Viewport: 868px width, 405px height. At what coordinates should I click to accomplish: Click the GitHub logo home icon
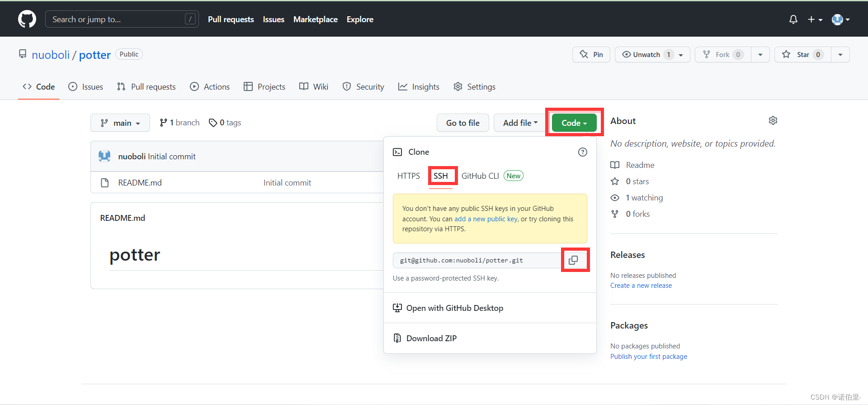click(x=27, y=19)
